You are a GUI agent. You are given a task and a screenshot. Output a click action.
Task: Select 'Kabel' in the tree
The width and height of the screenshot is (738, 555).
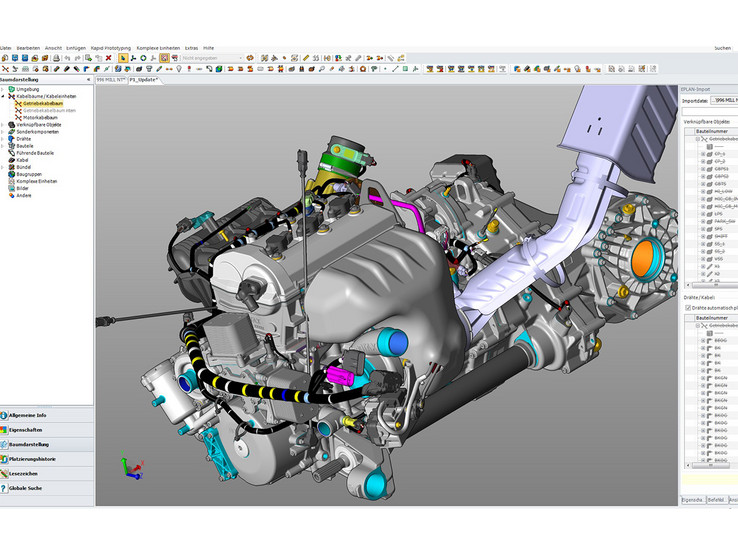23,160
